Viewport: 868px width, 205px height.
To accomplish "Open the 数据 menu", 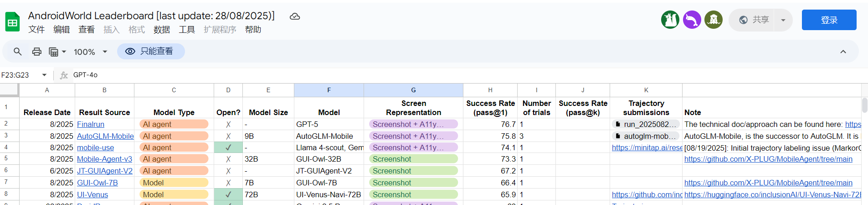I will coord(162,30).
